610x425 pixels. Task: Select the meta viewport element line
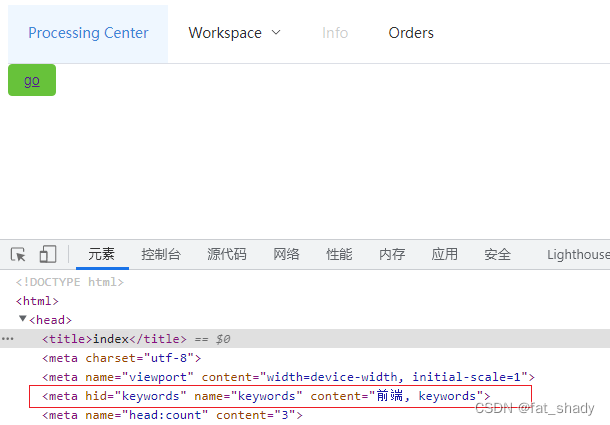click(x=288, y=377)
